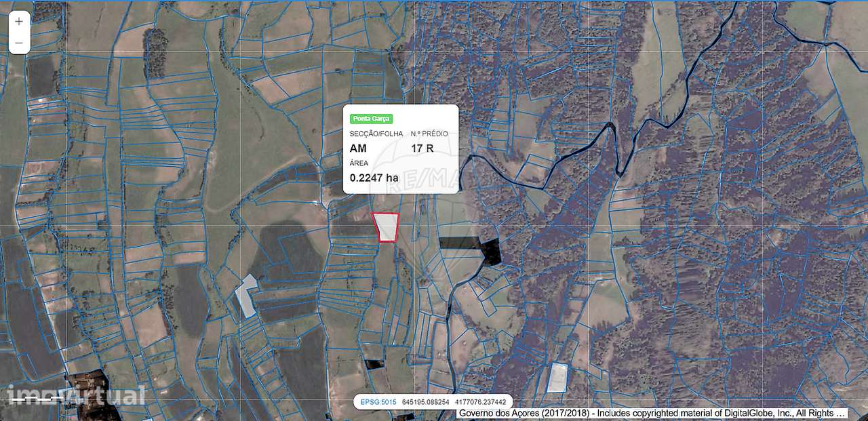This screenshot has height=421, width=868.
Task: Click the EPSG:5015 projection label
Action: click(377, 402)
